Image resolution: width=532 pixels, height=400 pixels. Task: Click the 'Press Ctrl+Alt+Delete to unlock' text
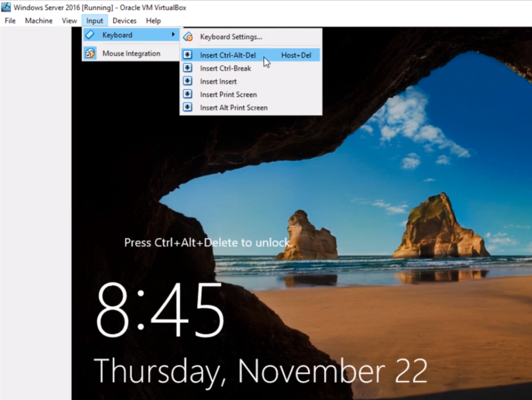pos(208,242)
